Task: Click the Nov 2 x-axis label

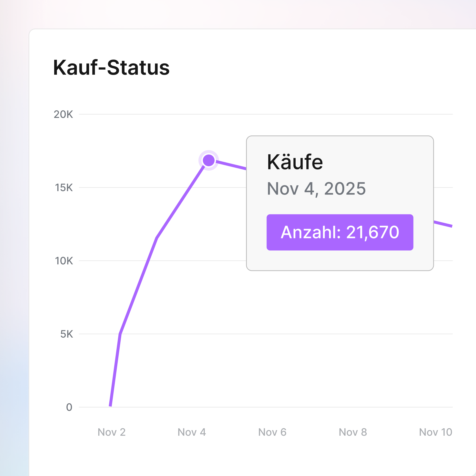Action: pos(112,432)
